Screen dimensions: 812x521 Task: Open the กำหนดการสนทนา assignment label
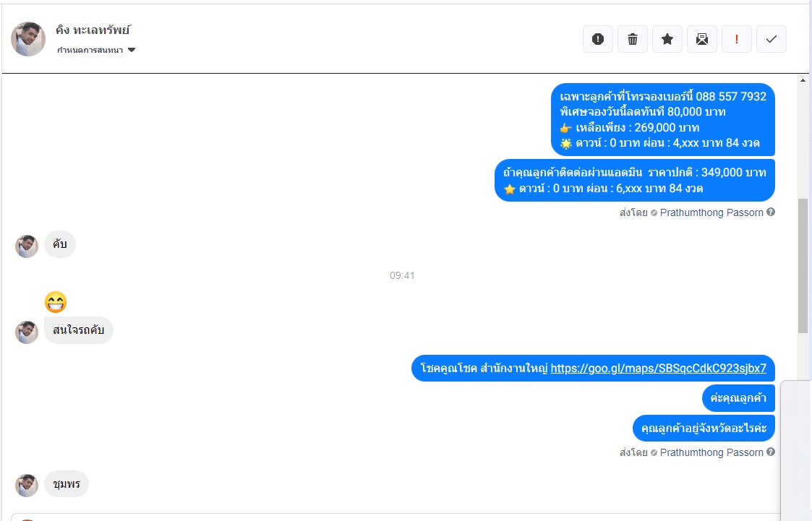90,50
